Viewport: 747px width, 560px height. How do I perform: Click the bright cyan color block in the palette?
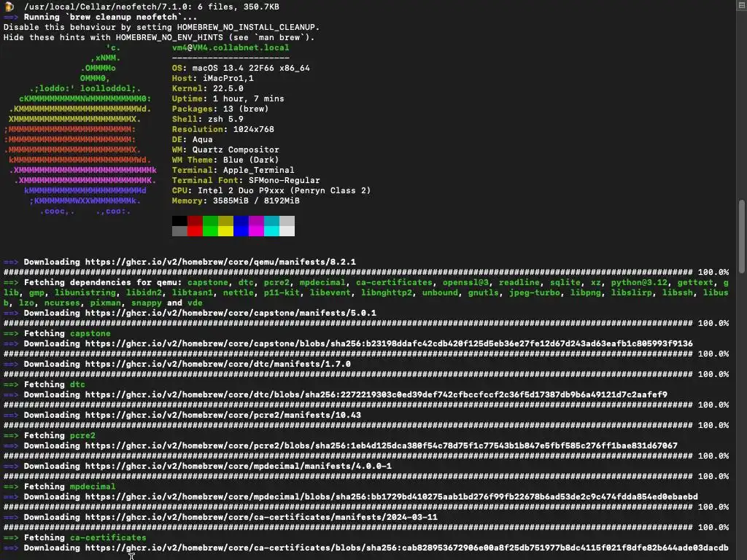[271, 231]
